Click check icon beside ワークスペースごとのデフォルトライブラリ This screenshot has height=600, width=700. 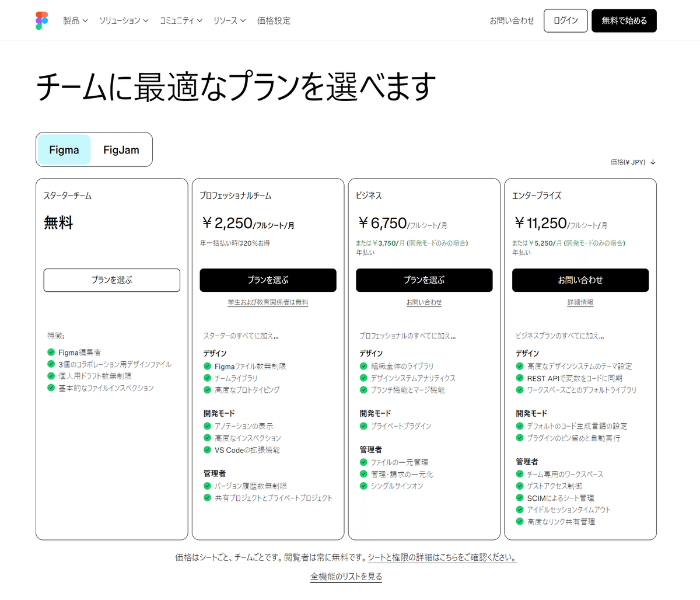pos(520,389)
